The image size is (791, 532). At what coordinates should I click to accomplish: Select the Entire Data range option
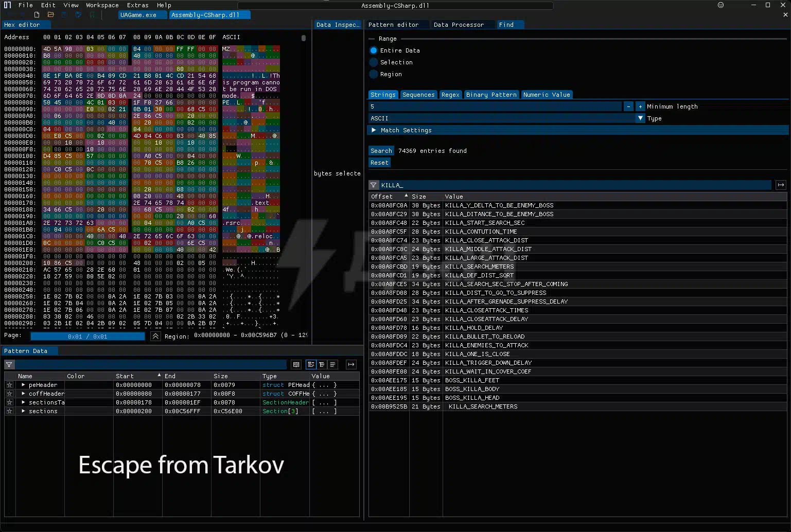pyautogui.click(x=374, y=50)
